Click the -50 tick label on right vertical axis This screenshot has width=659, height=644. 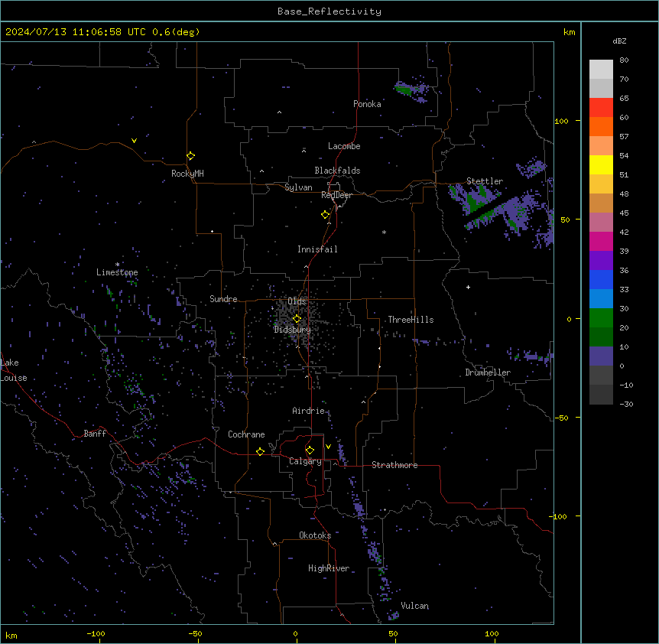pos(561,418)
